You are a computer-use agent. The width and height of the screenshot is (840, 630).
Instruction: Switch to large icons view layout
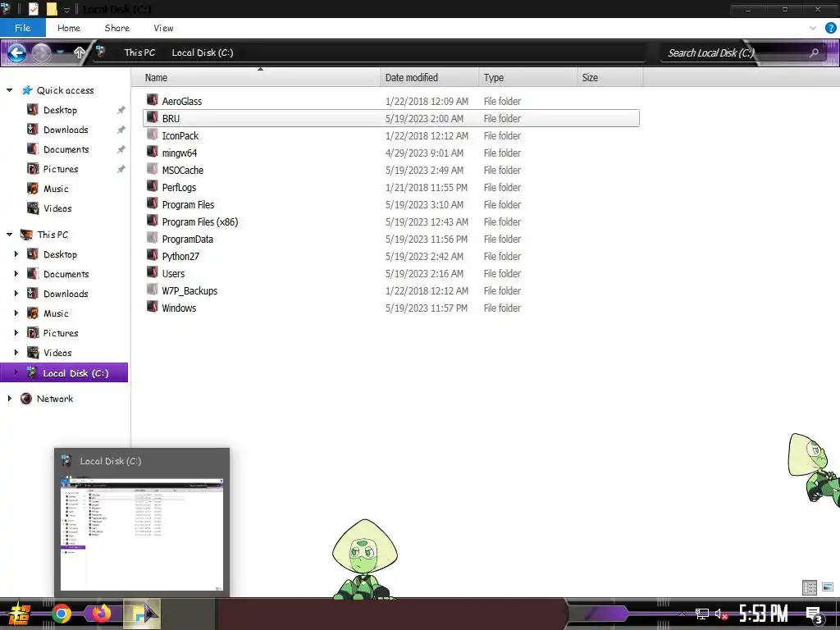[828, 587]
